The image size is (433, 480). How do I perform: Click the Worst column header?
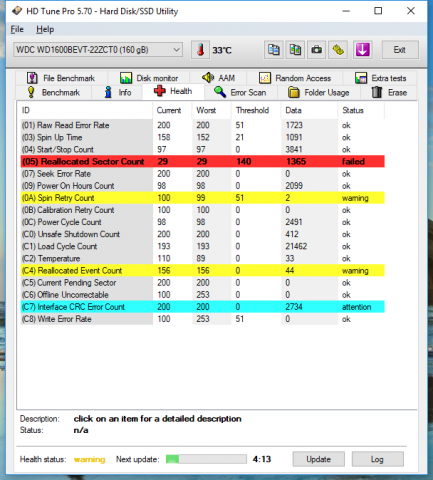212,110
